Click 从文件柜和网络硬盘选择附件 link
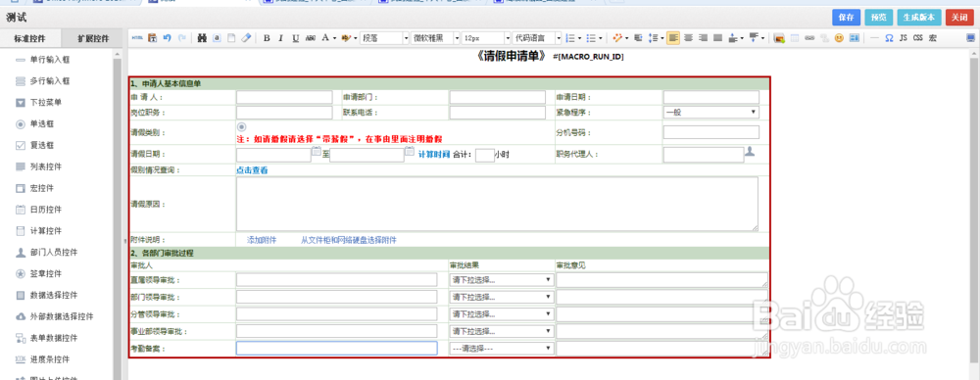This screenshot has width=980, height=380. (x=349, y=240)
